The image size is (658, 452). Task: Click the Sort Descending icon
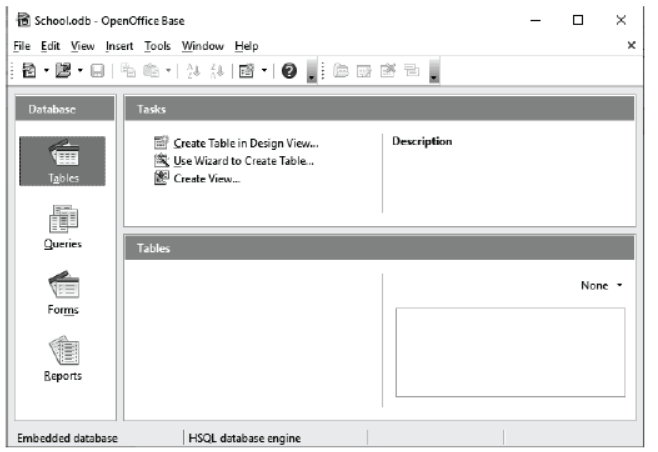[217, 71]
